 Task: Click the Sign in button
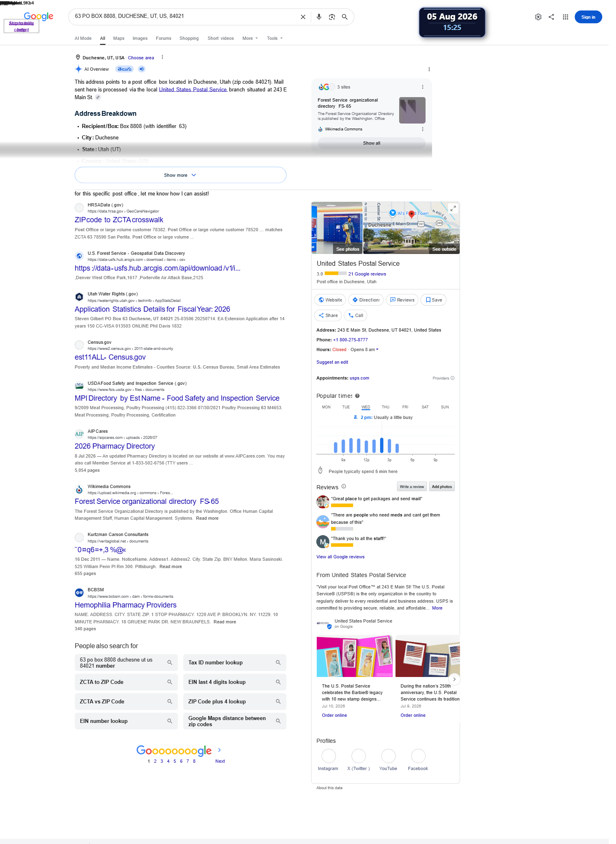(588, 17)
